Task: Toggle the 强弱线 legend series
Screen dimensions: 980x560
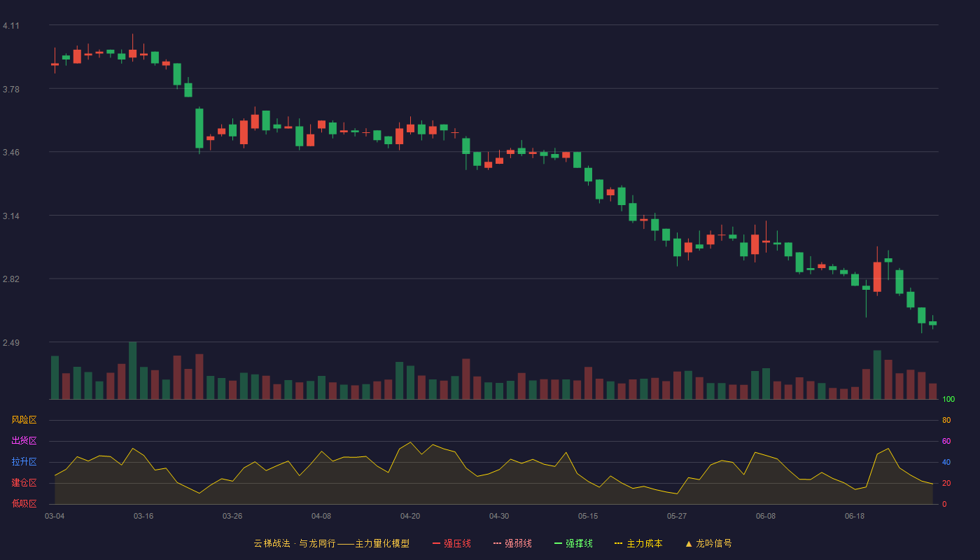Action: coord(512,543)
